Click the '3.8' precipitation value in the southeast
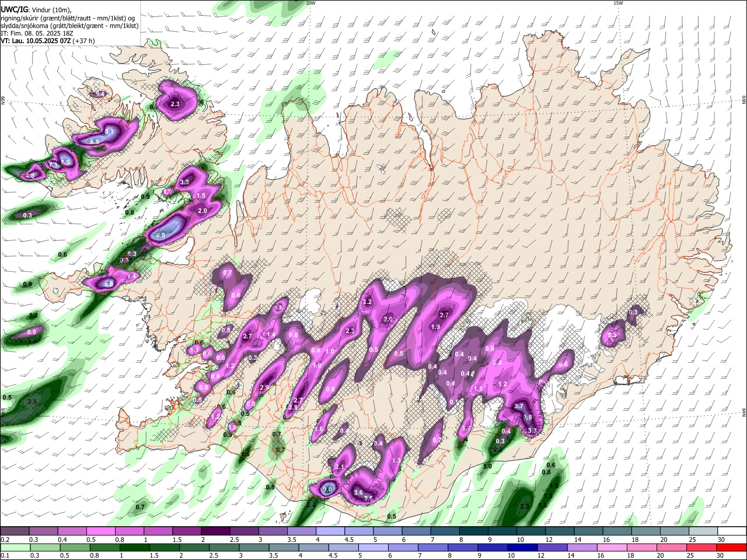 (x=528, y=418)
